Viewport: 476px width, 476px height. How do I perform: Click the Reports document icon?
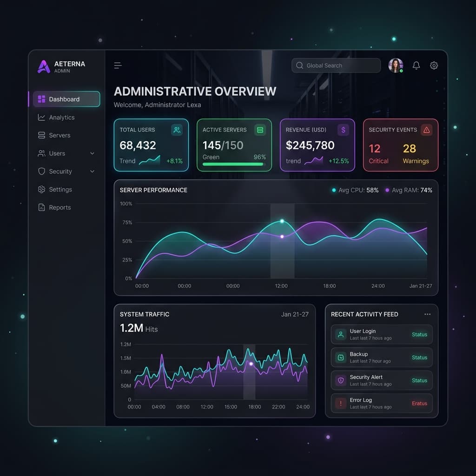click(41, 207)
